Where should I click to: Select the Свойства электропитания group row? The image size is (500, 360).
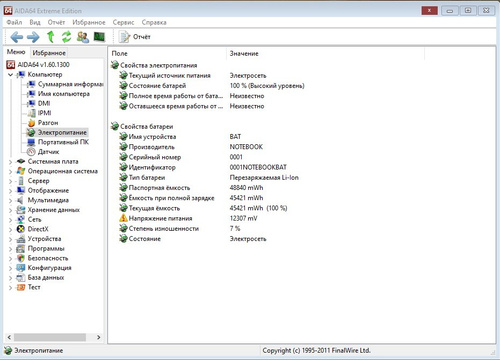click(154, 65)
